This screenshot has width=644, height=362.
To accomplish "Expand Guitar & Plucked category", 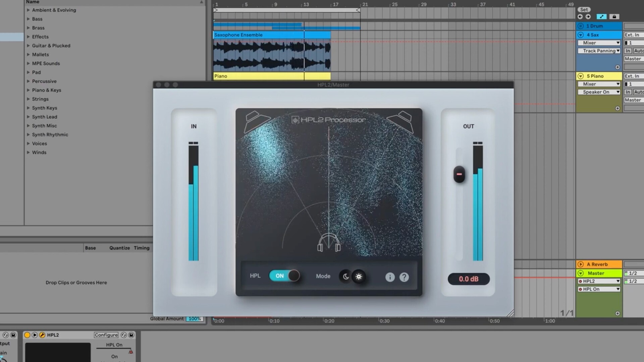I will (28, 46).
